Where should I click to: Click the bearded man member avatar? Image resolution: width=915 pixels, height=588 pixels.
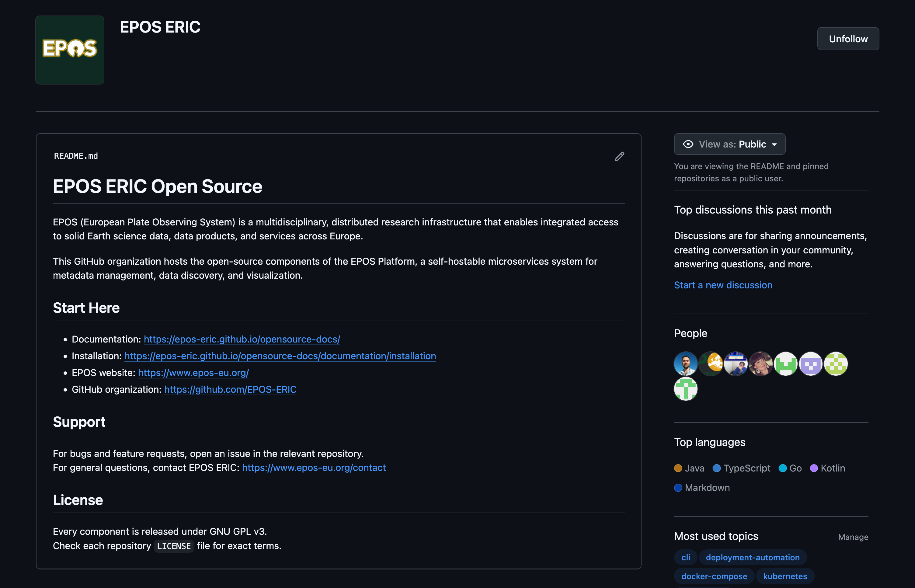point(686,364)
